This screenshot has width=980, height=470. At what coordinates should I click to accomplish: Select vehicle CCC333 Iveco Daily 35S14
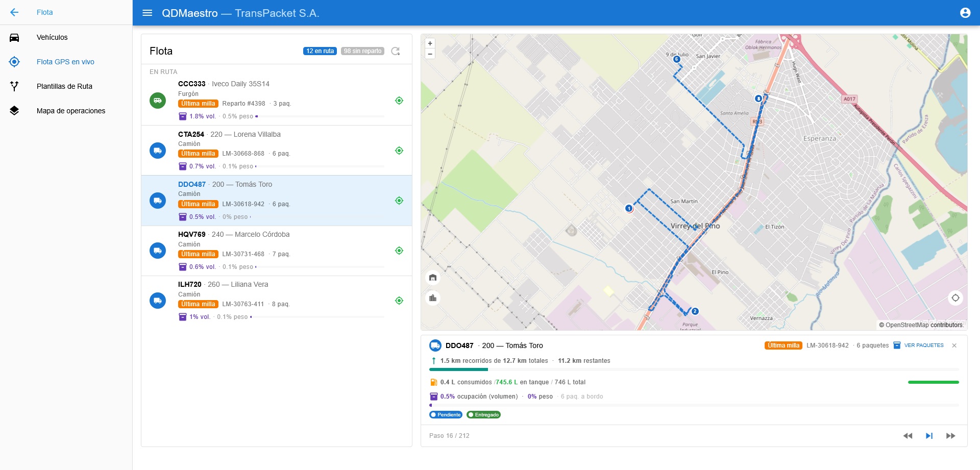click(277, 100)
